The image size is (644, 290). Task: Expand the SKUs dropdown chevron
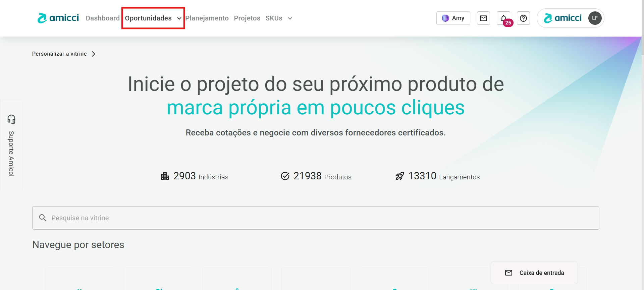[290, 18]
